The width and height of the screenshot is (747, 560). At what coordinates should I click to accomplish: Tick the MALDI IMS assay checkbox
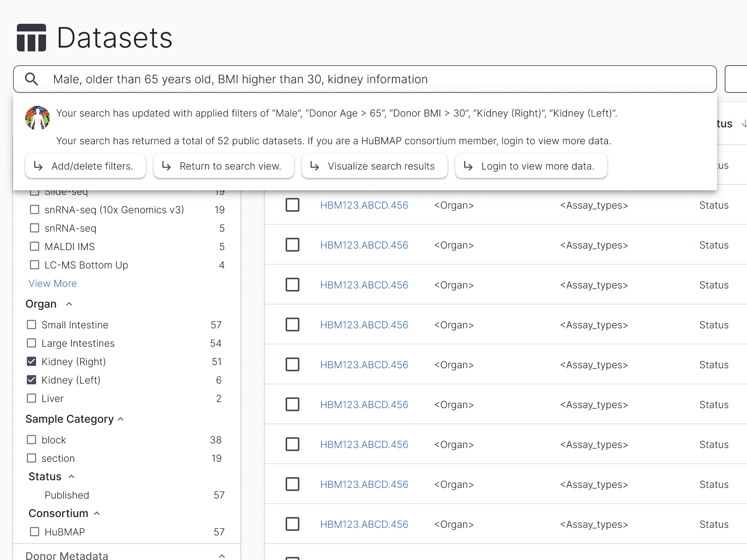coord(35,247)
